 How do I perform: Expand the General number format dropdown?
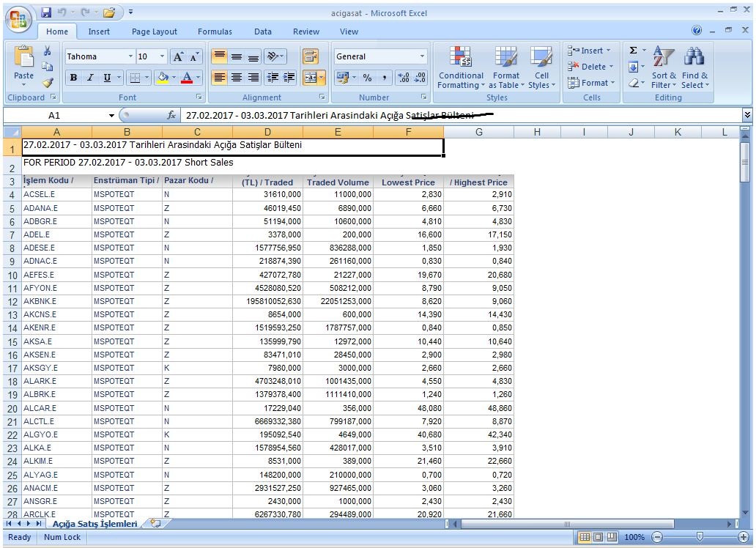422,56
